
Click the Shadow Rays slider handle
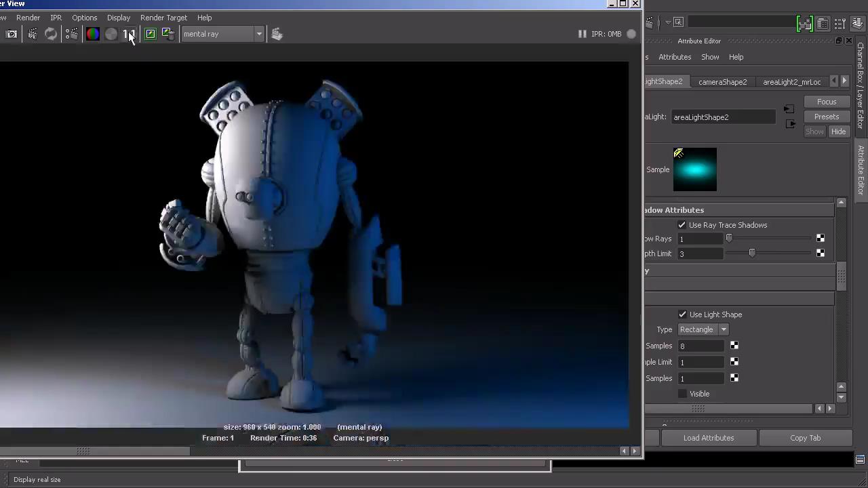point(729,239)
